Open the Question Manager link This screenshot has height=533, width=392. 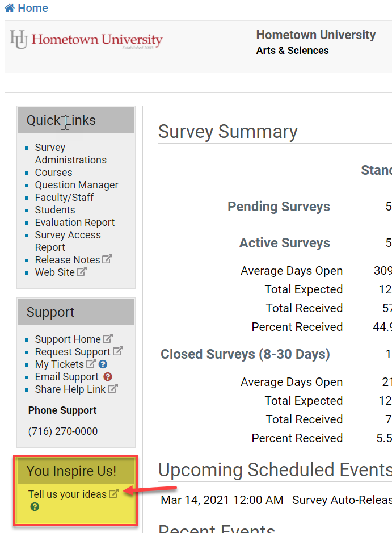77,185
